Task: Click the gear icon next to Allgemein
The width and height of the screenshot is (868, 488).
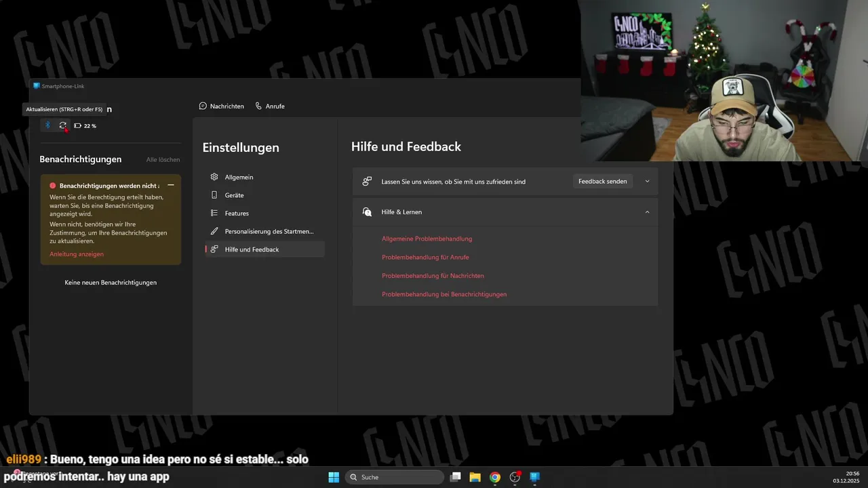Action: coord(214,177)
